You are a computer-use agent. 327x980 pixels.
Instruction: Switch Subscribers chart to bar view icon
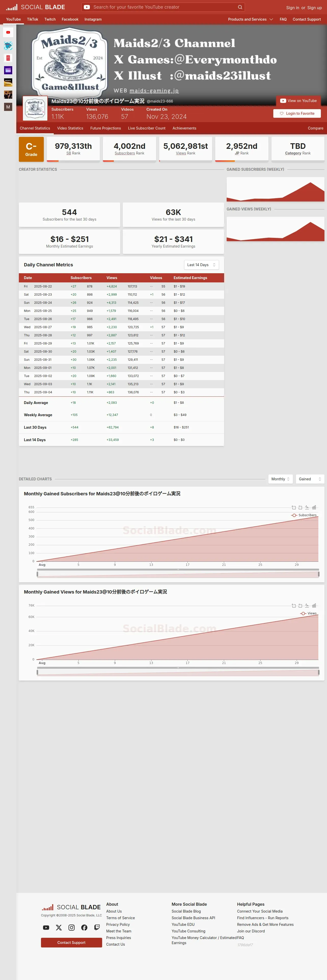coord(314,507)
